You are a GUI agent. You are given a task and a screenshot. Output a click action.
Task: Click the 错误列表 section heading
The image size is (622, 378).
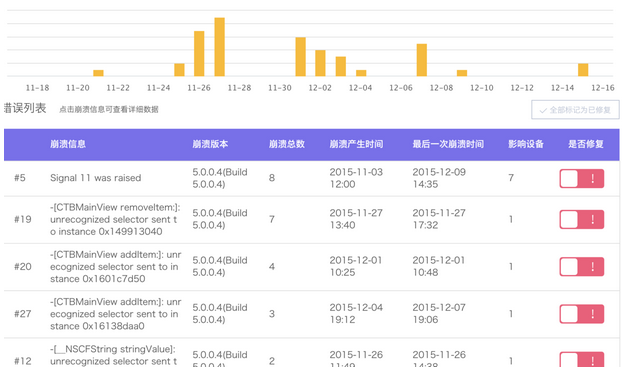click(25, 108)
